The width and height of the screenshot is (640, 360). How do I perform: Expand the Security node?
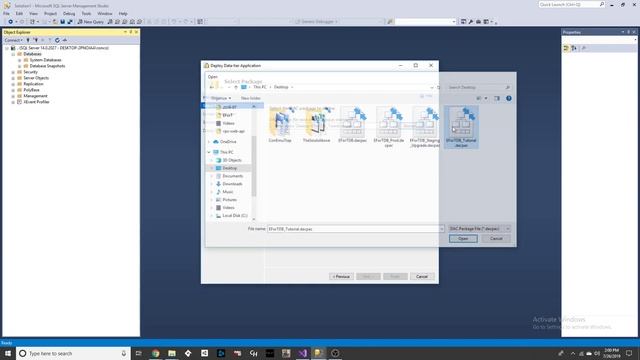[13, 72]
